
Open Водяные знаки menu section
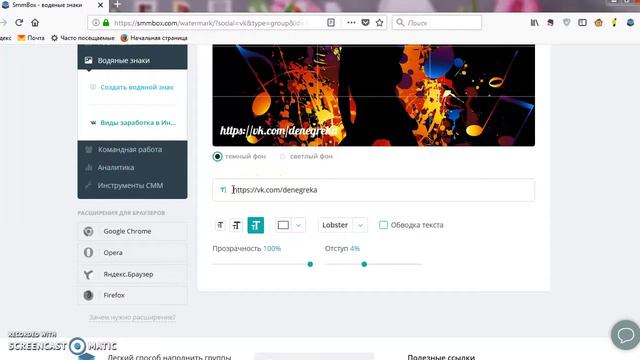tap(132, 60)
